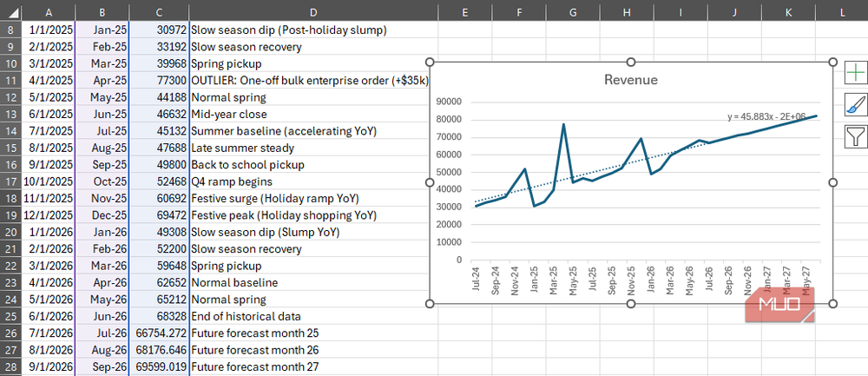Select the Revenue chart title
This screenshot has width=868, height=376.
tap(630, 80)
